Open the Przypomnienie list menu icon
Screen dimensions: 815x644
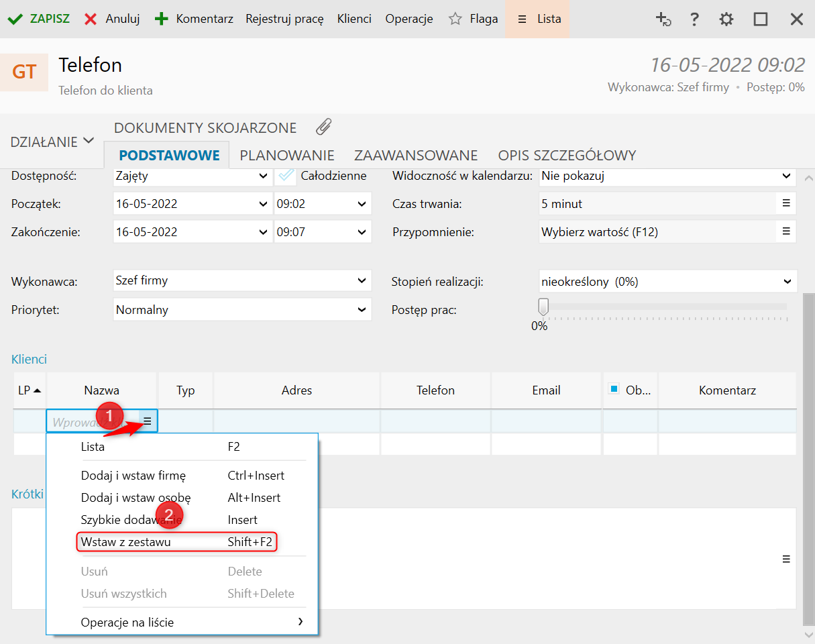pyautogui.click(x=786, y=231)
